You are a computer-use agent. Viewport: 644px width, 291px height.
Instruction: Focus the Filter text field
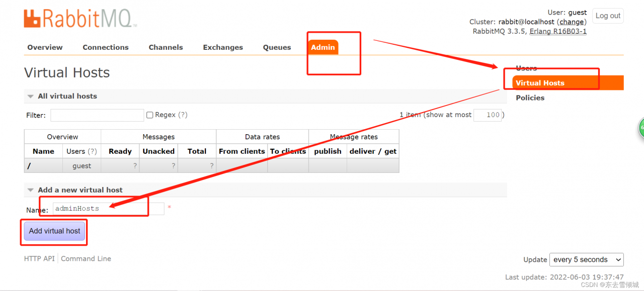click(97, 115)
